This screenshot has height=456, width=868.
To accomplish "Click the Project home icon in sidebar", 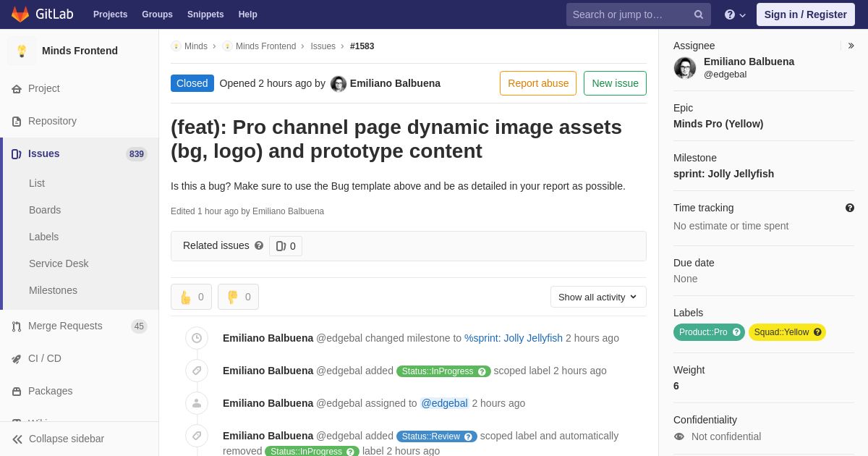I will [x=17, y=89].
